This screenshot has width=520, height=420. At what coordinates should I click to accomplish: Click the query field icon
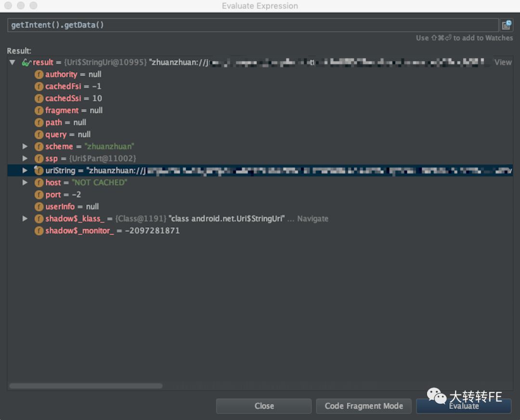click(x=39, y=134)
